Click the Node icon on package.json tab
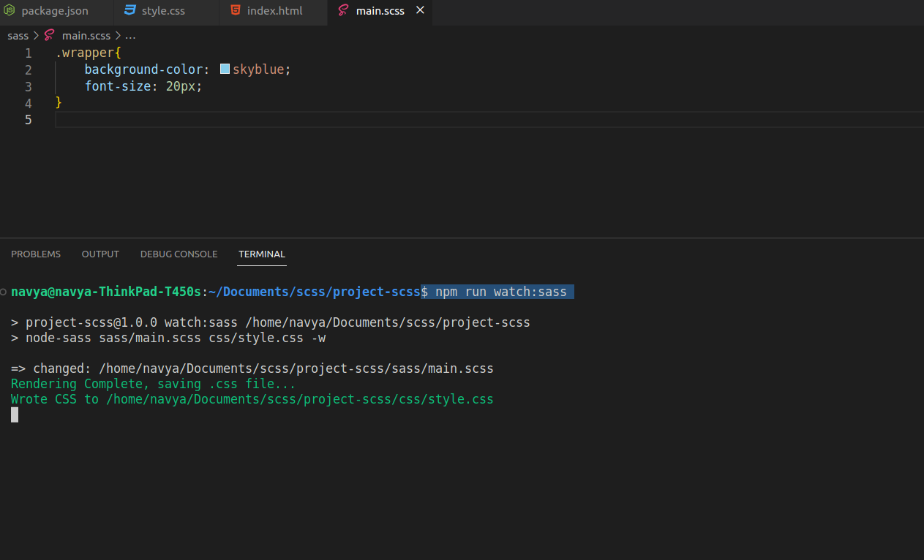 click(10, 11)
